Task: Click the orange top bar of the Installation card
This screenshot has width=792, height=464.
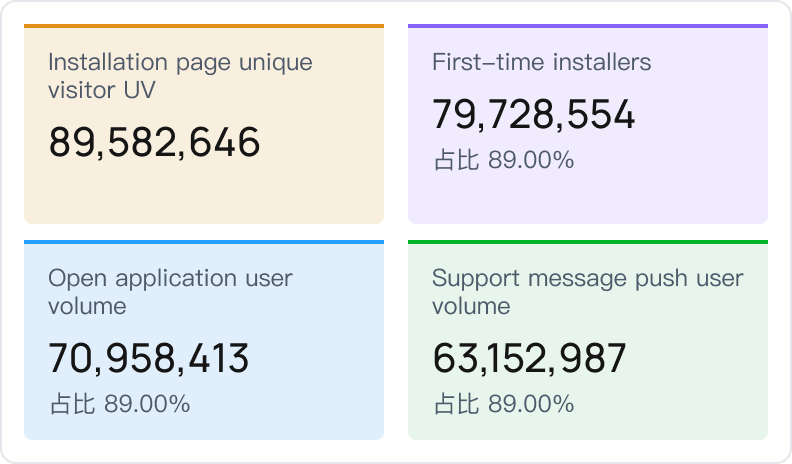Action: 204,26
